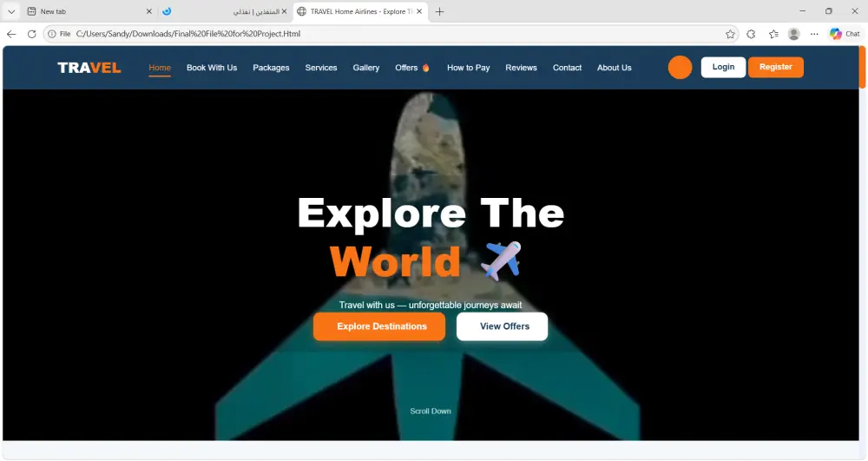Click the File info icon in address bar

(x=52, y=34)
